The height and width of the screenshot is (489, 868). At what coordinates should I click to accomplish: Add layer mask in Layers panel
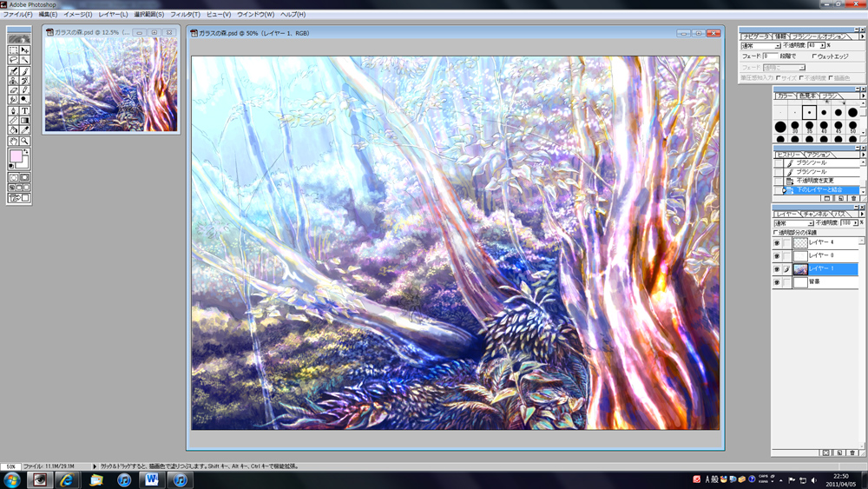(826, 453)
